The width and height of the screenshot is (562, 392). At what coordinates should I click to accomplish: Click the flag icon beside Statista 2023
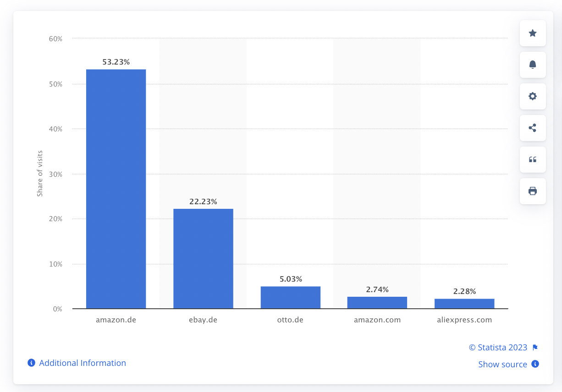click(535, 348)
